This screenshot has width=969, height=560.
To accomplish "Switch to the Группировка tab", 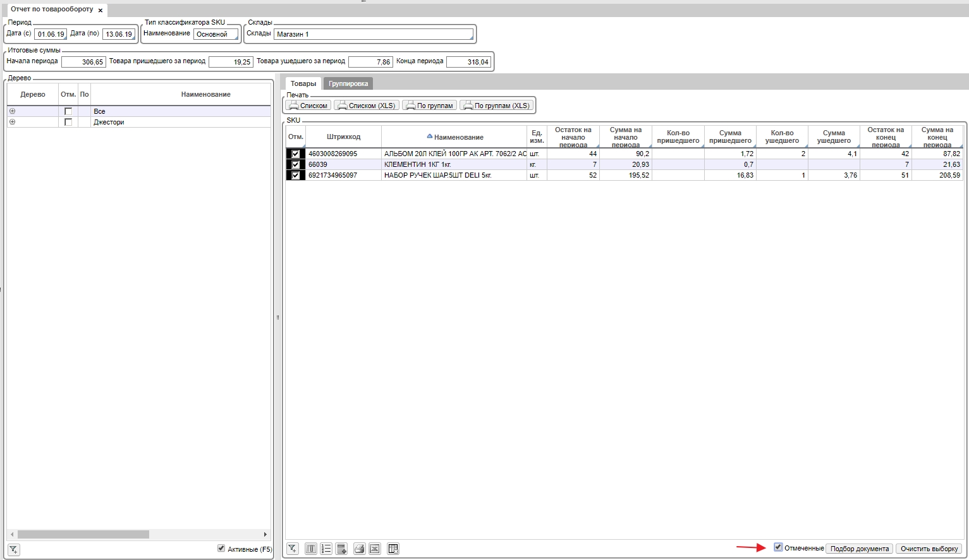I will (x=348, y=83).
